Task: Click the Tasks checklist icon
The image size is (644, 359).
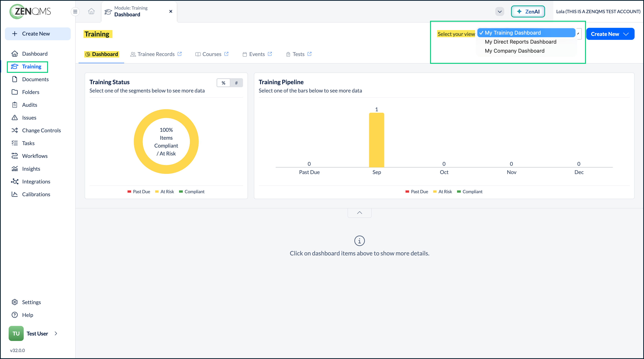Action: (x=15, y=143)
